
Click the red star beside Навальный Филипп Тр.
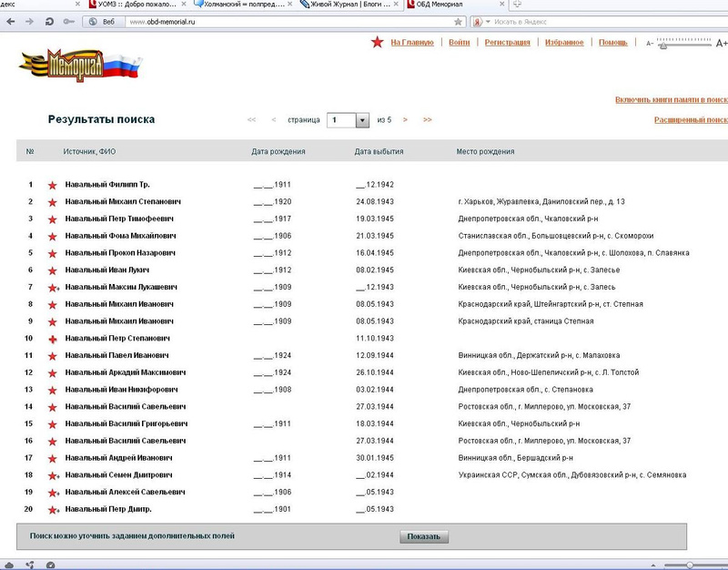click(52, 185)
